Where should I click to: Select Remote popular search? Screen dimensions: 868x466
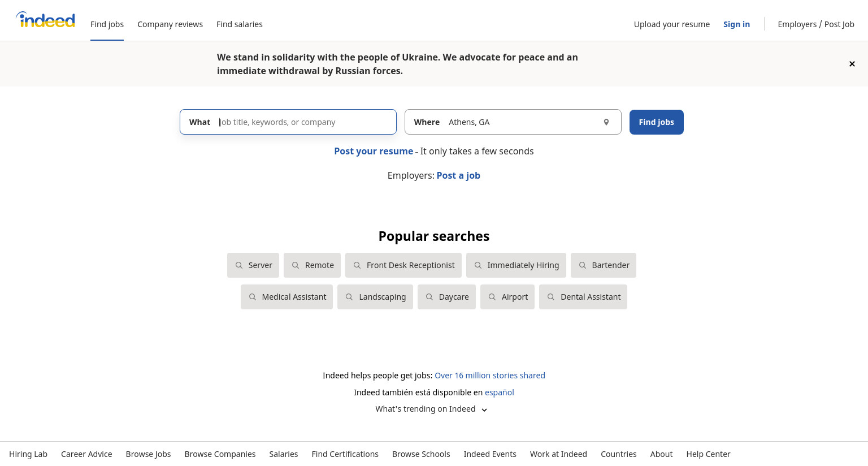point(312,265)
